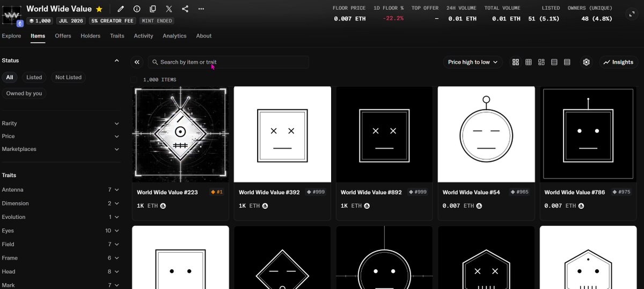644x289 pixels.
Task: Open the collection info icon
Action: coord(137,9)
